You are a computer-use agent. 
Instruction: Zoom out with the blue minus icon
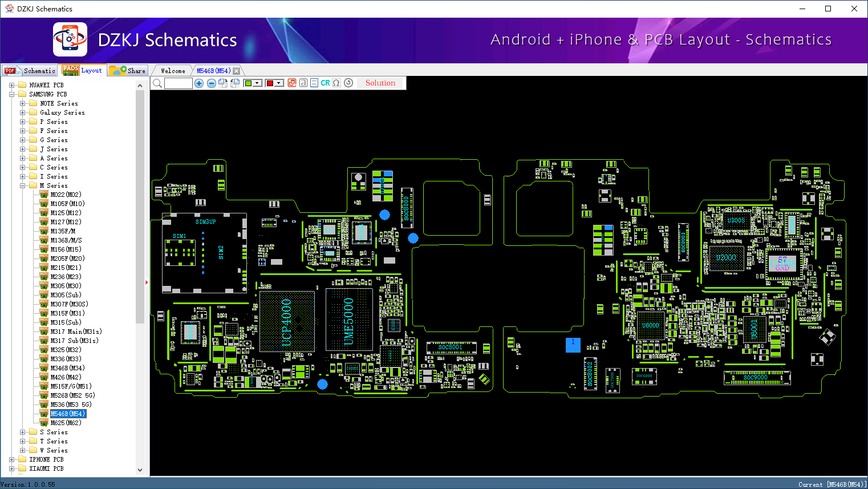212,83
